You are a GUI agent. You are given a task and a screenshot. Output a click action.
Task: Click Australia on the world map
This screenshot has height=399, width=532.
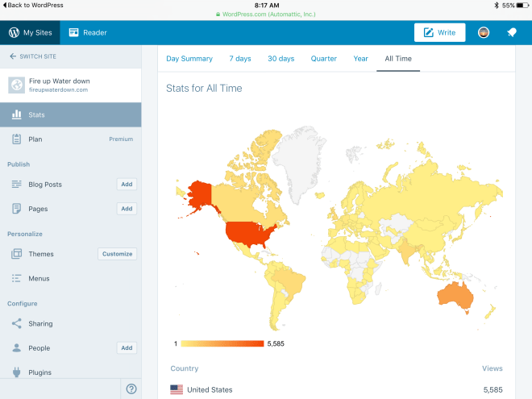point(455,294)
